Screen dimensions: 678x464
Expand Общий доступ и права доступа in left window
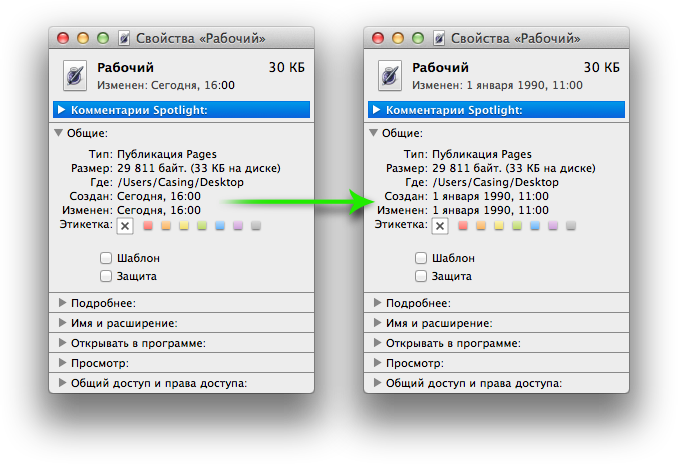[x=62, y=383]
